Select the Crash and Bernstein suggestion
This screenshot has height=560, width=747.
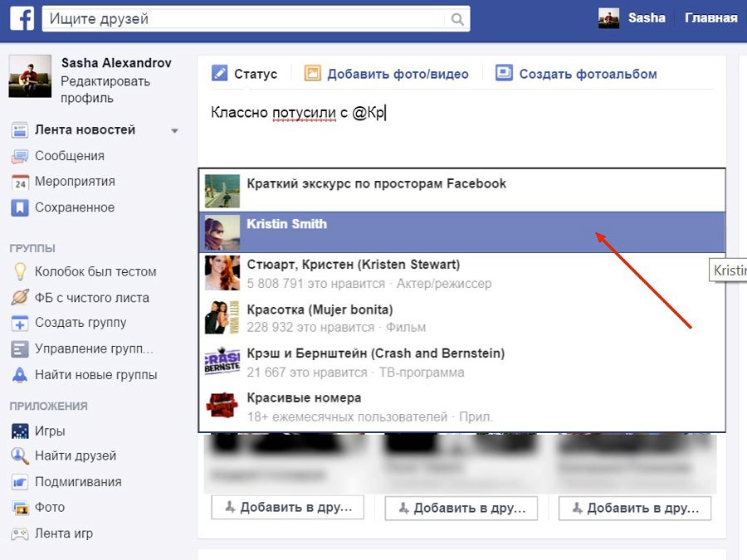pyautogui.click(x=462, y=363)
